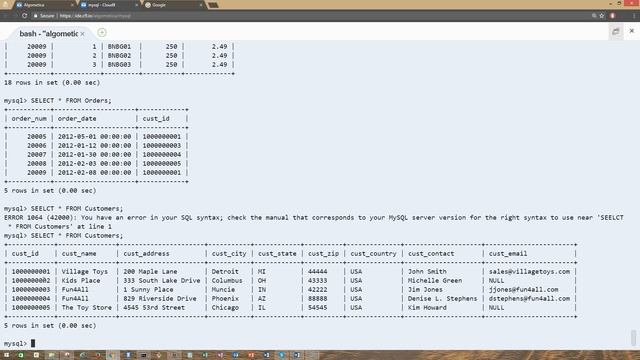Switch to the Algometica browser tab
Viewport: 640px width, 360px height.
point(44,5)
